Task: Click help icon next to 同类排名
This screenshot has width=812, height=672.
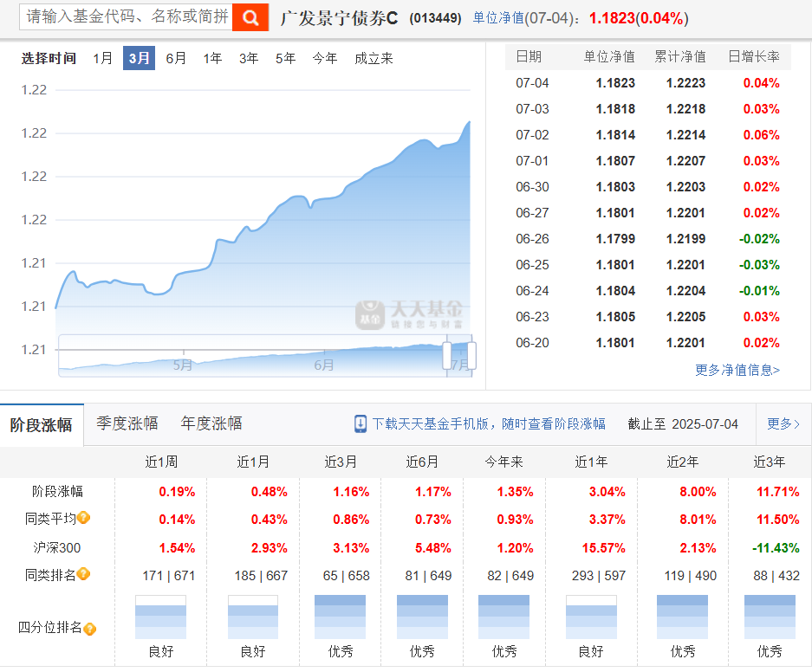Action: click(83, 573)
